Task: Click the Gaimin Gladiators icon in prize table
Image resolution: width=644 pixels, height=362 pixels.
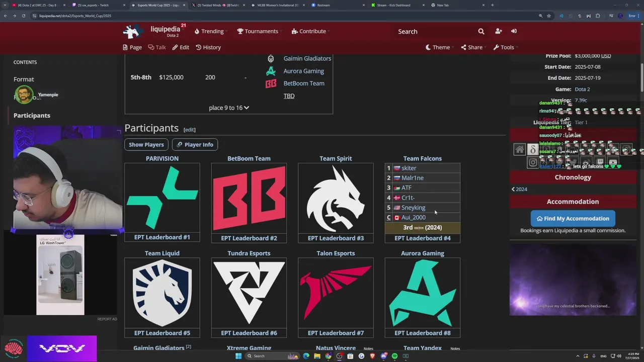Action: pyautogui.click(x=271, y=58)
